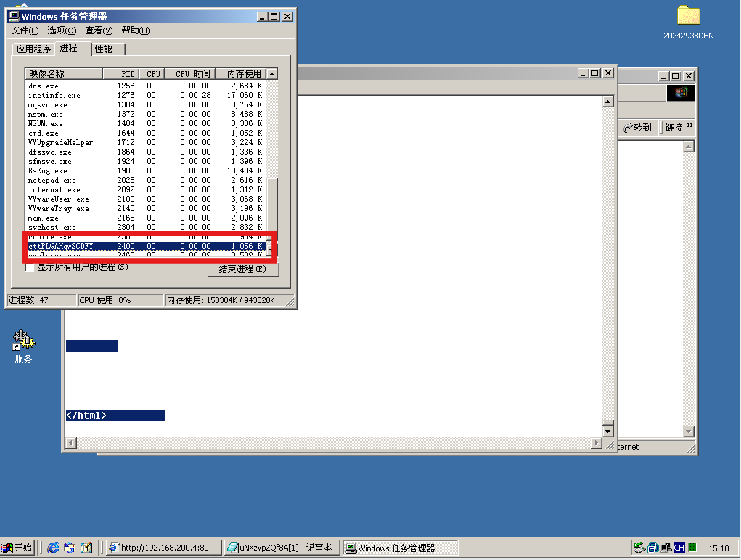Select the dns.exe process row
The width and height of the screenshot is (741, 560).
click(146, 86)
